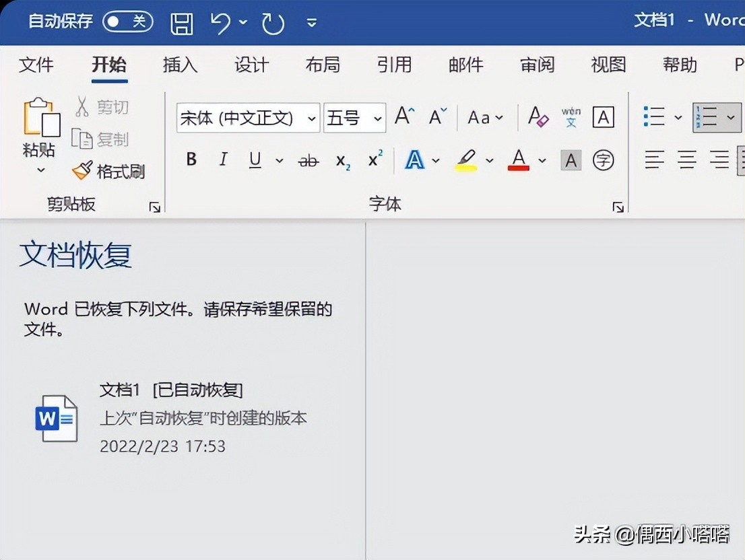Image resolution: width=745 pixels, height=560 pixels.
Task: Click the Save icon in title bar
Action: 182,23
